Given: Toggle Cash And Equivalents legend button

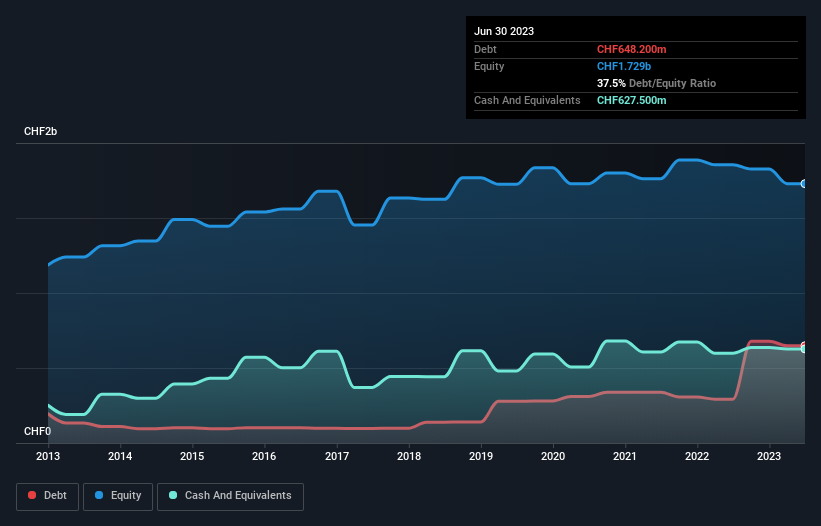Looking at the screenshot, I should [230, 496].
